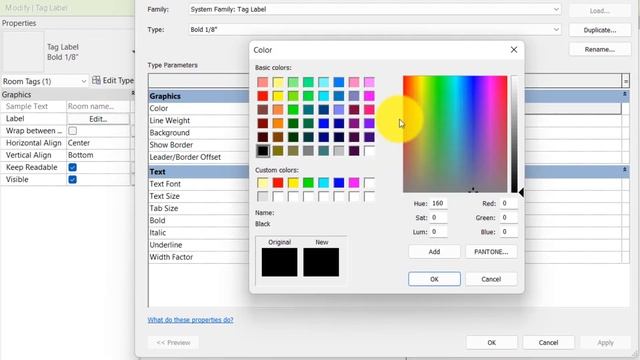Select the Show Border parameter row
640x360 pixels.
click(198, 145)
